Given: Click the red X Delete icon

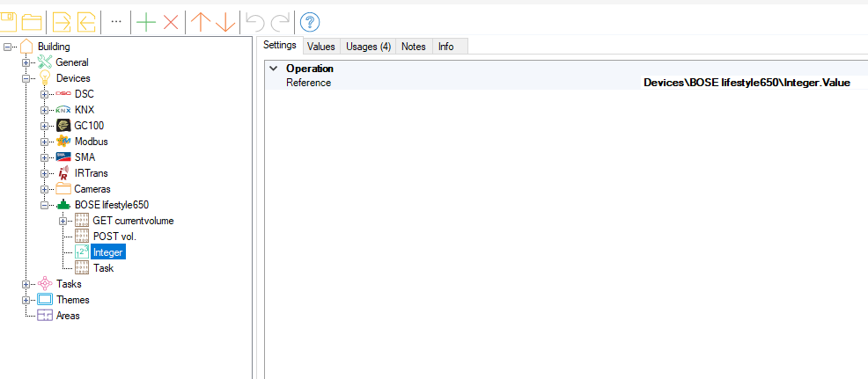Looking at the screenshot, I should click(x=171, y=22).
